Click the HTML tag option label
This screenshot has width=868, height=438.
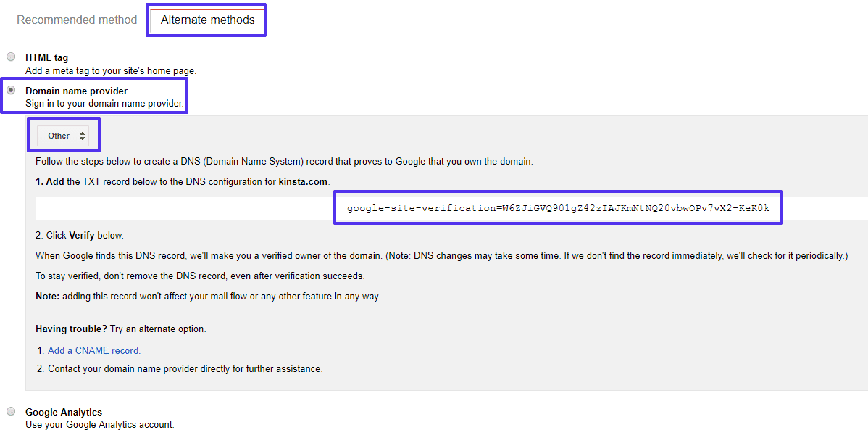click(x=46, y=57)
